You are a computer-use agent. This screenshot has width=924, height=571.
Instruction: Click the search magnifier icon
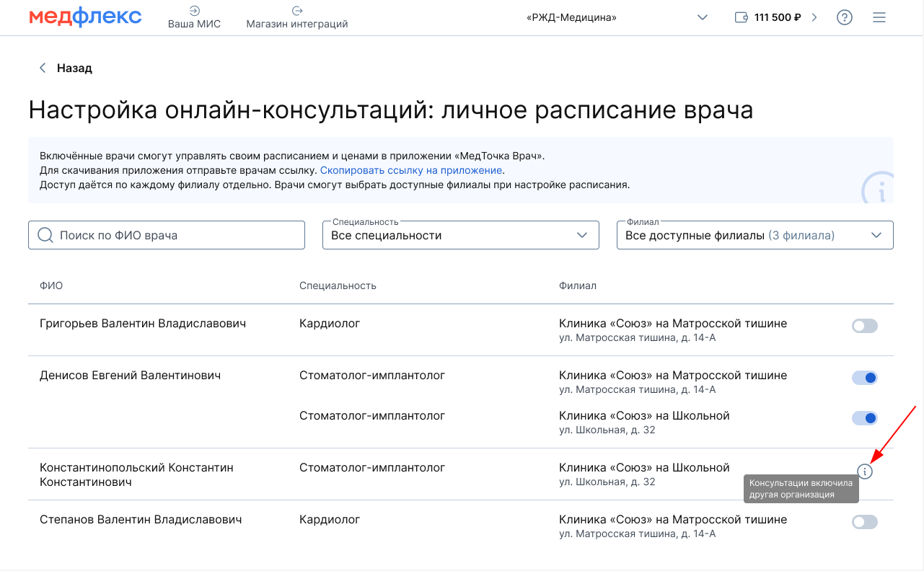[x=45, y=235]
